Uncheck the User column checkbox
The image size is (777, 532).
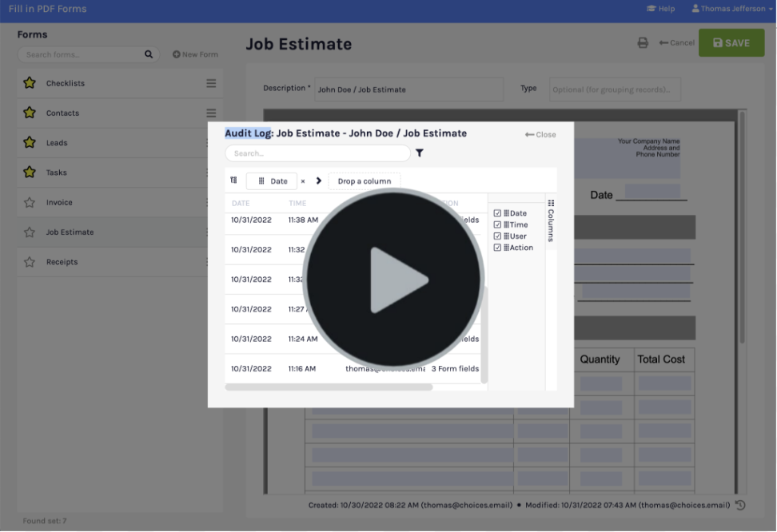point(497,236)
